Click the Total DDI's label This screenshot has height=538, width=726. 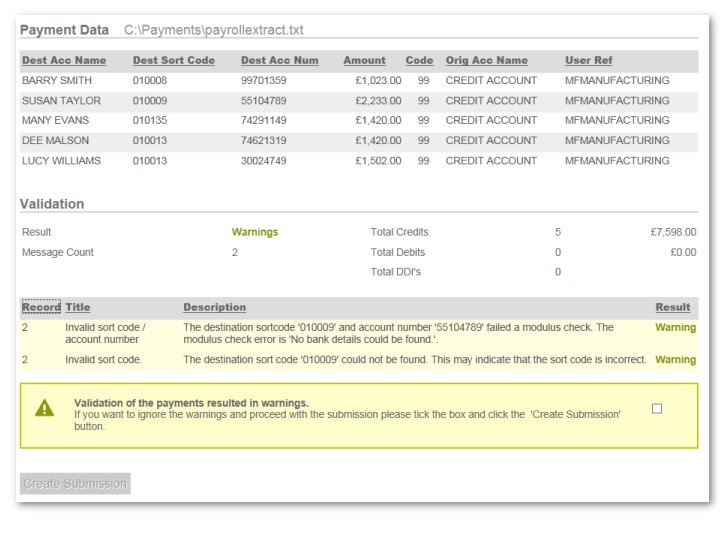click(395, 272)
